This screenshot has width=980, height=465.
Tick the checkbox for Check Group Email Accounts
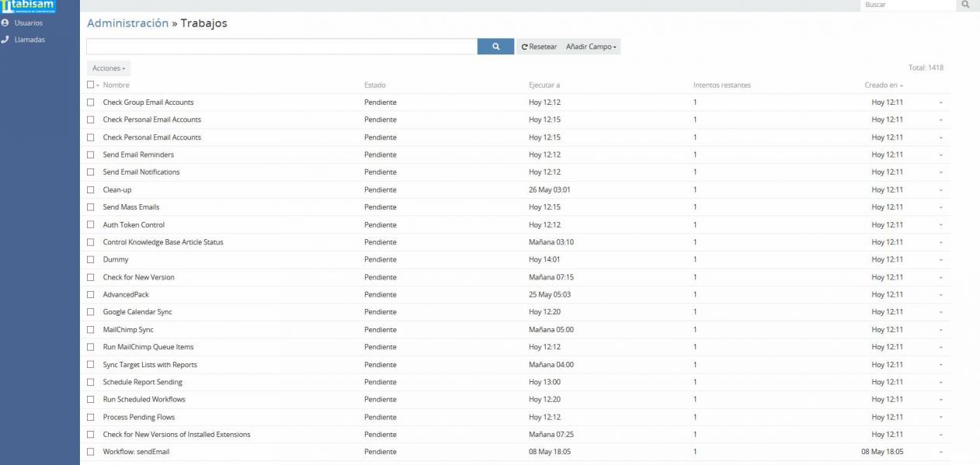91,102
